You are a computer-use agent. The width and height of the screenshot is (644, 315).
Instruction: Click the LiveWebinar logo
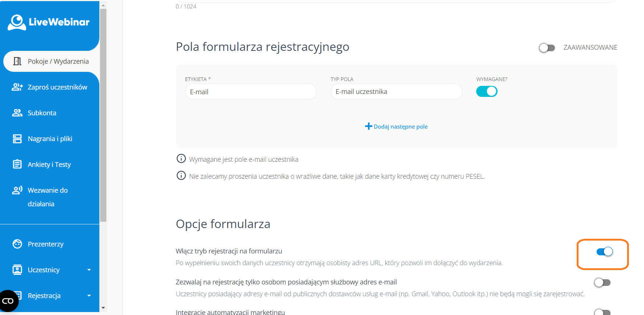(49, 22)
